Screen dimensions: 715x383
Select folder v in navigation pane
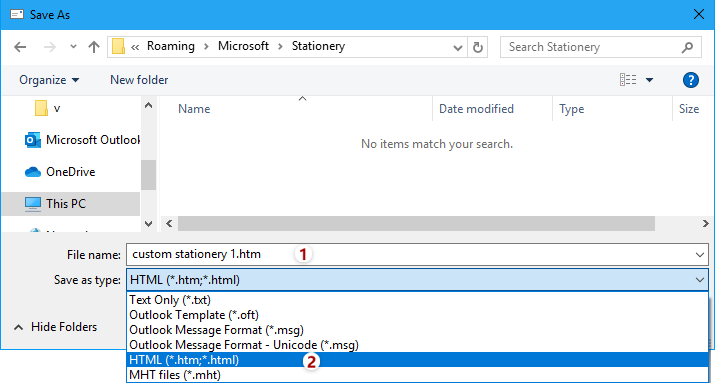pyautogui.click(x=48, y=109)
